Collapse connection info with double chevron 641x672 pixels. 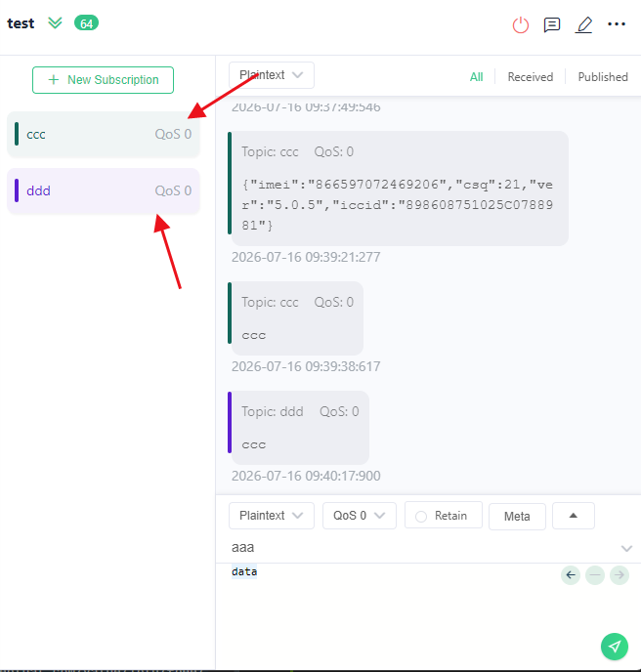click(x=55, y=22)
